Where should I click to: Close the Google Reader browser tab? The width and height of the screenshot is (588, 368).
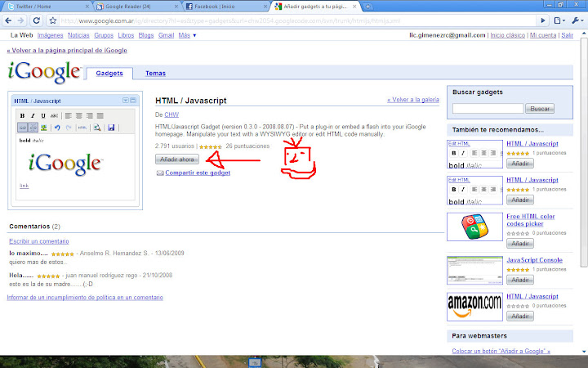click(176, 7)
